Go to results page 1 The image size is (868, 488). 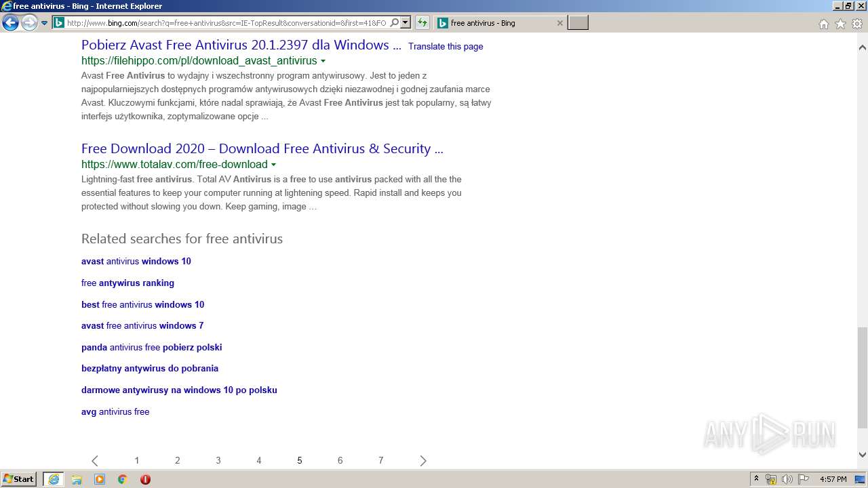point(136,461)
